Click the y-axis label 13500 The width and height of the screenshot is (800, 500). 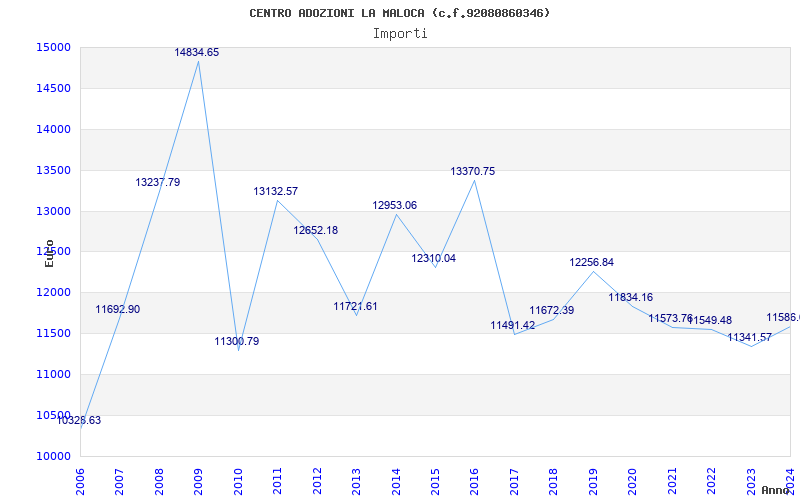pos(53,170)
